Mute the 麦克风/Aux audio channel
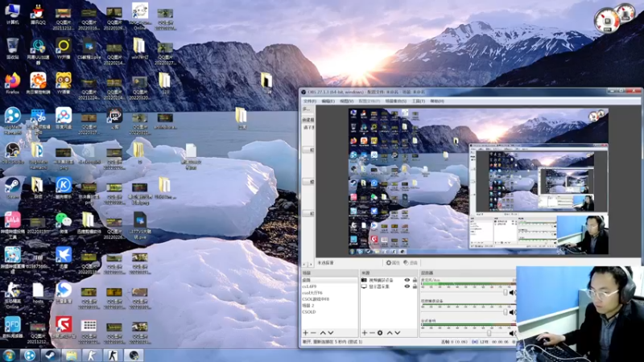The width and height of the screenshot is (644, 362). [x=512, y=293]
